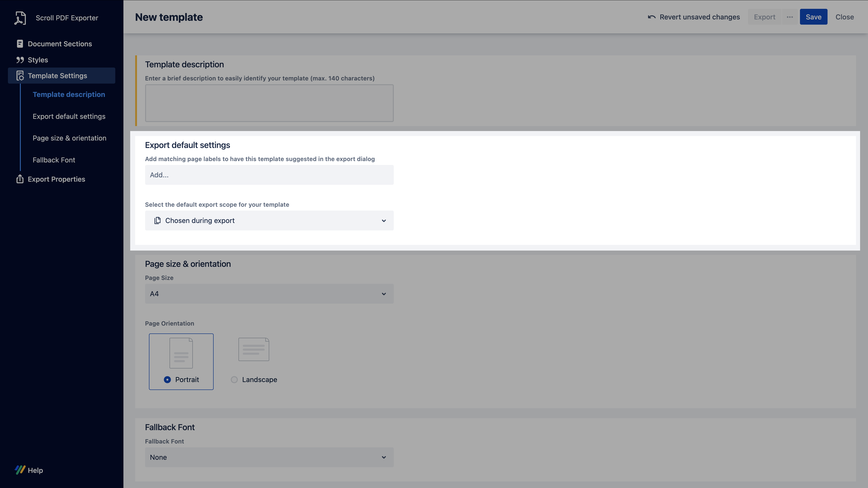Viewport: 868px width, 488px height.
Task: Select the Portrait radio button
Action: click(167, 380)
